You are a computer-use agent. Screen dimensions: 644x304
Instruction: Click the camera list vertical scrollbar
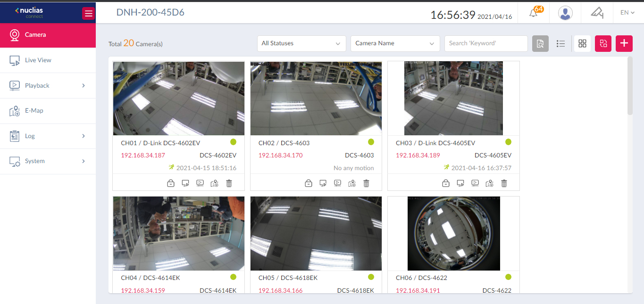point(630,86)
